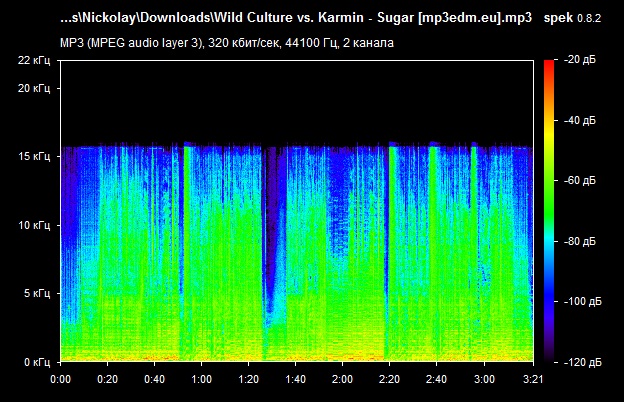Image resolution: width=624 pixels, height=402 pixels.
Task: Click the spectrogram plot area
Action: (297, 211)
